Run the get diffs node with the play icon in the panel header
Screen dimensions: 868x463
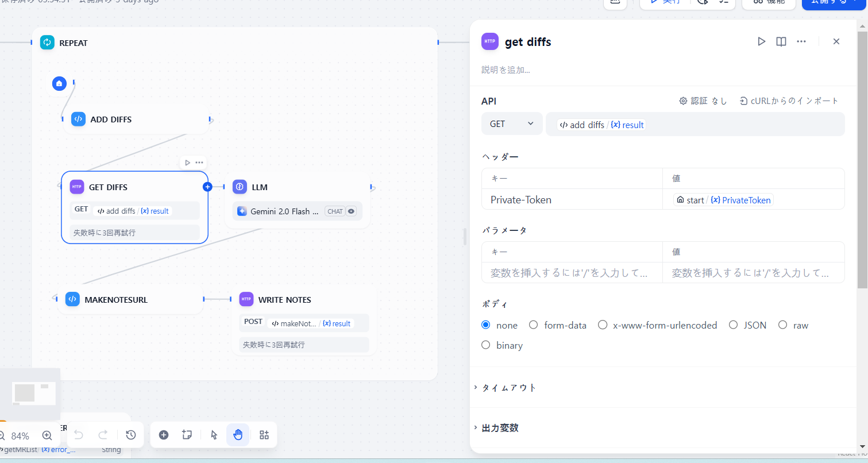point(761,41)
